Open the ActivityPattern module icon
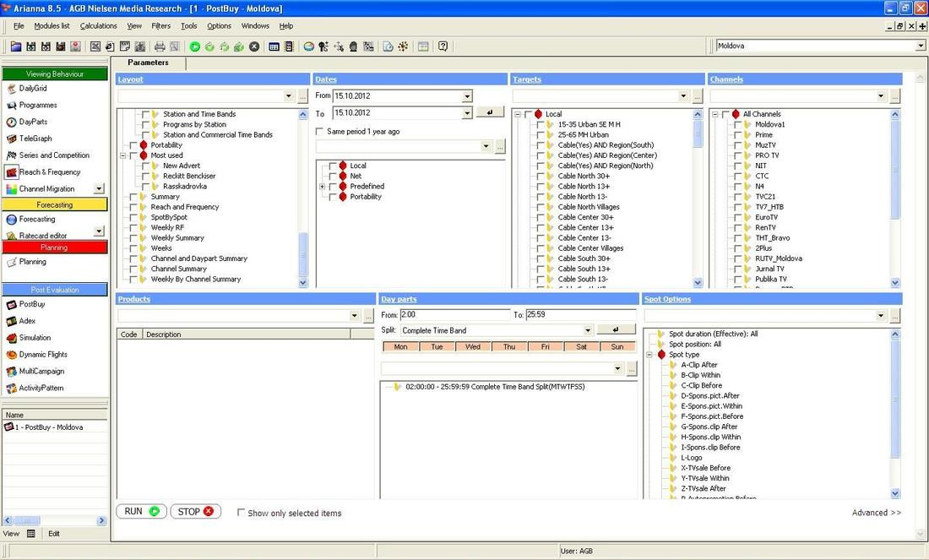Image resolution: width=929 pixels, height=560 pixels. tap(11, 389)
